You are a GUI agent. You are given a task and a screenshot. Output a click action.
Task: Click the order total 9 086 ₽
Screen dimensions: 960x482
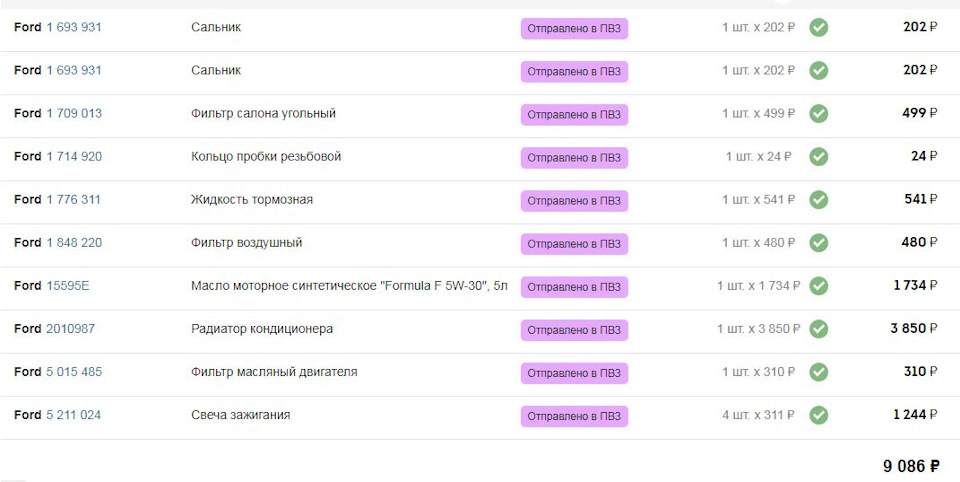pos(910,466)
